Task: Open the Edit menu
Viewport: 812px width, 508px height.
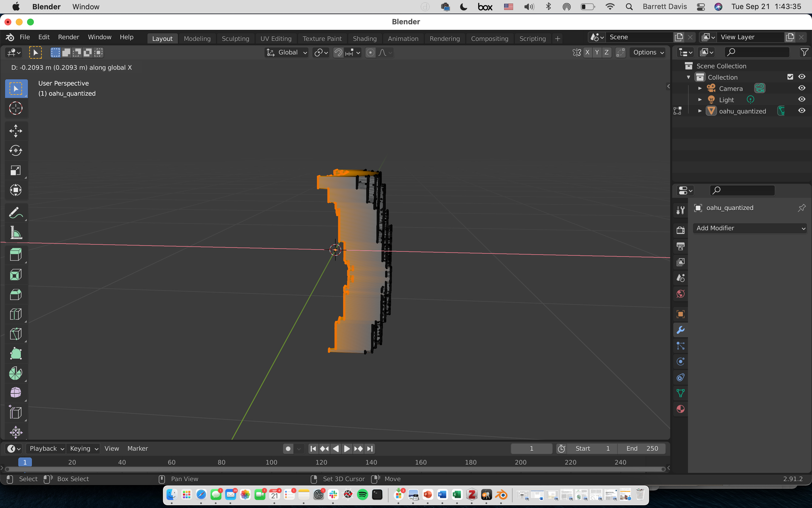Action: (44, 37)
